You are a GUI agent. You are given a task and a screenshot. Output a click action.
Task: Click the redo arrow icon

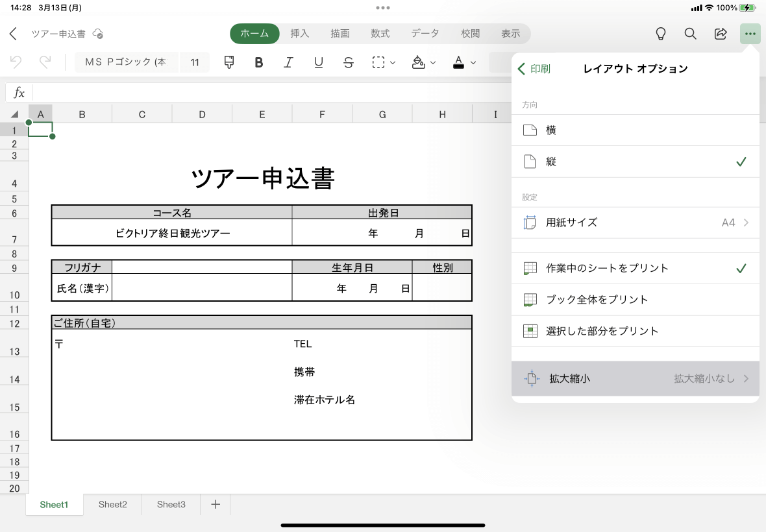coord(45,62)
